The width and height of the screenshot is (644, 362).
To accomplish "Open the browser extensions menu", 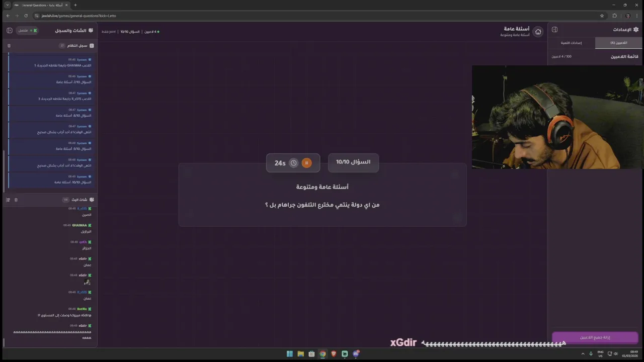I will 614,16.
